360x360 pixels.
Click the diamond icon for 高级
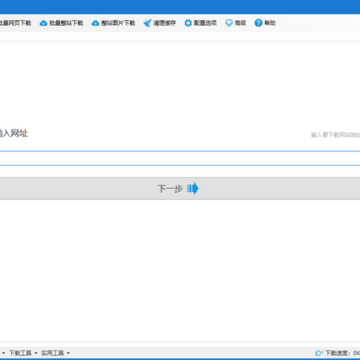pyautogui.click(x=229, y=23)
